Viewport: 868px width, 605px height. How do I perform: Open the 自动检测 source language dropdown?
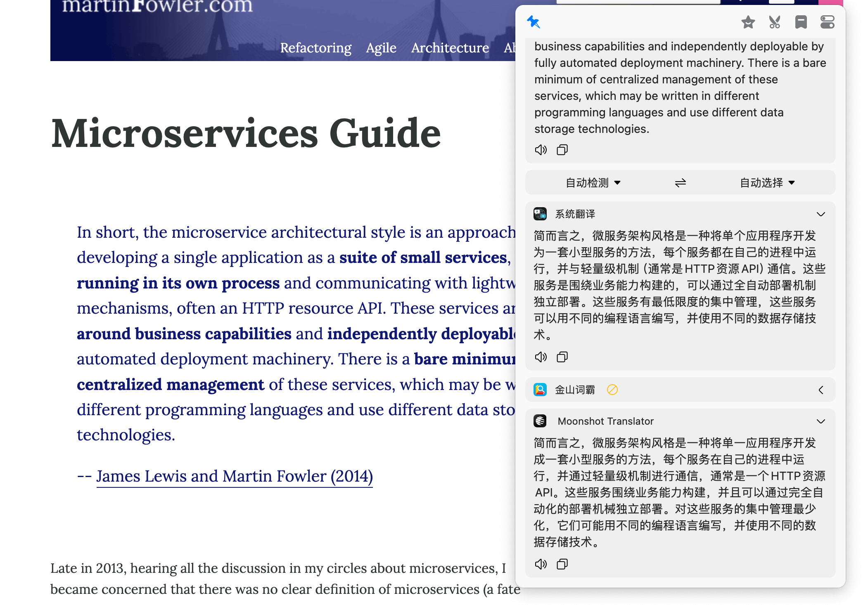coord(593,182)
